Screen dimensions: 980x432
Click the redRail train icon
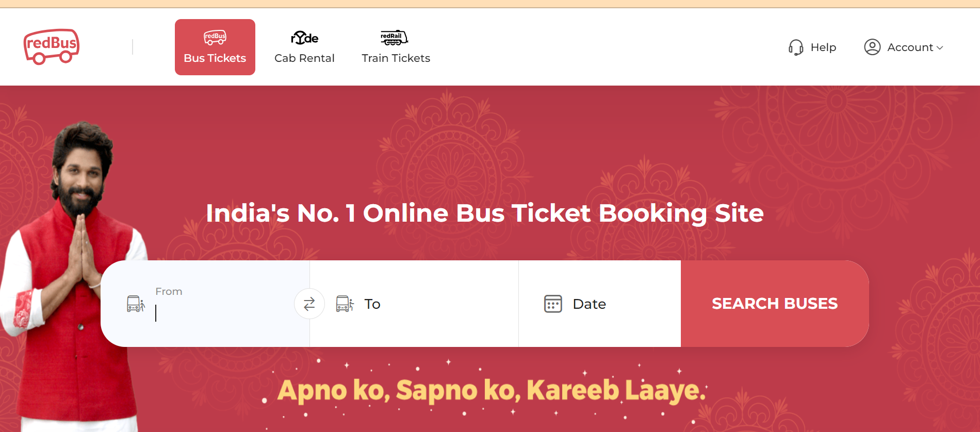[395, 38]
